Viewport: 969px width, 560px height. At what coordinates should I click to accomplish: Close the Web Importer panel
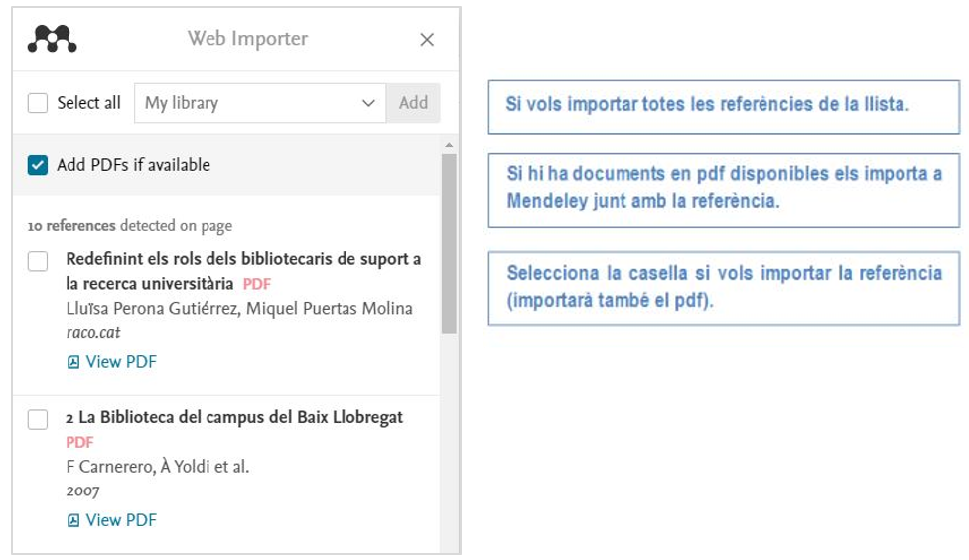426,40
